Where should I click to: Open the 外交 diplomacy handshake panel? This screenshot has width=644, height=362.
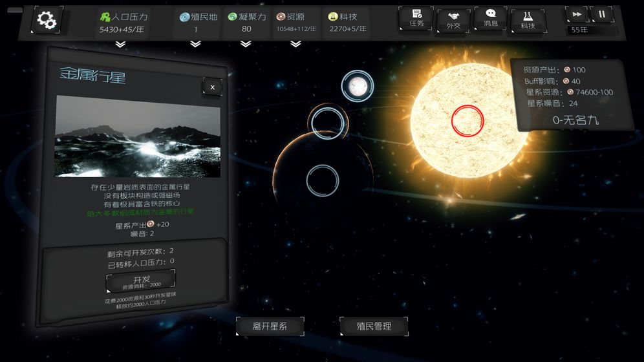coord(453,19)
